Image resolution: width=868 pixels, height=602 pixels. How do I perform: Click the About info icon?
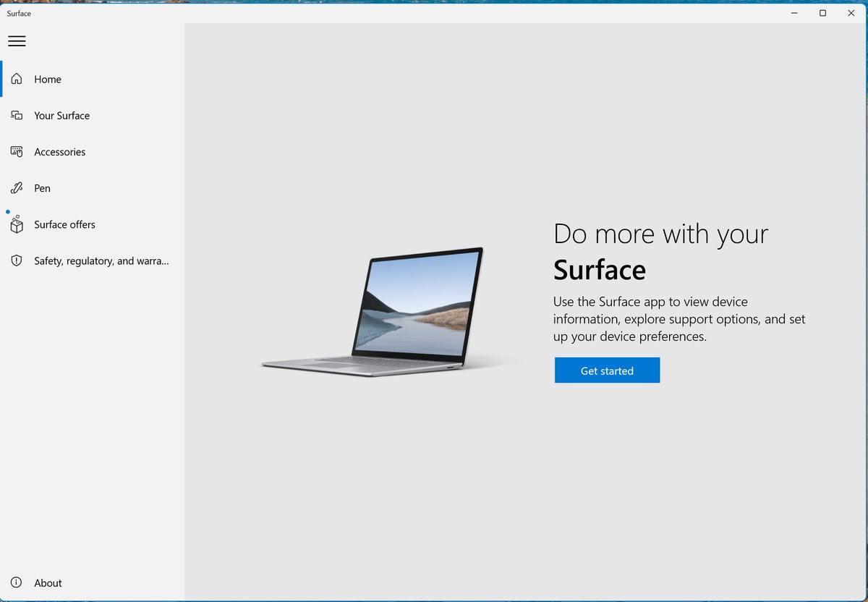coord(17,582)
